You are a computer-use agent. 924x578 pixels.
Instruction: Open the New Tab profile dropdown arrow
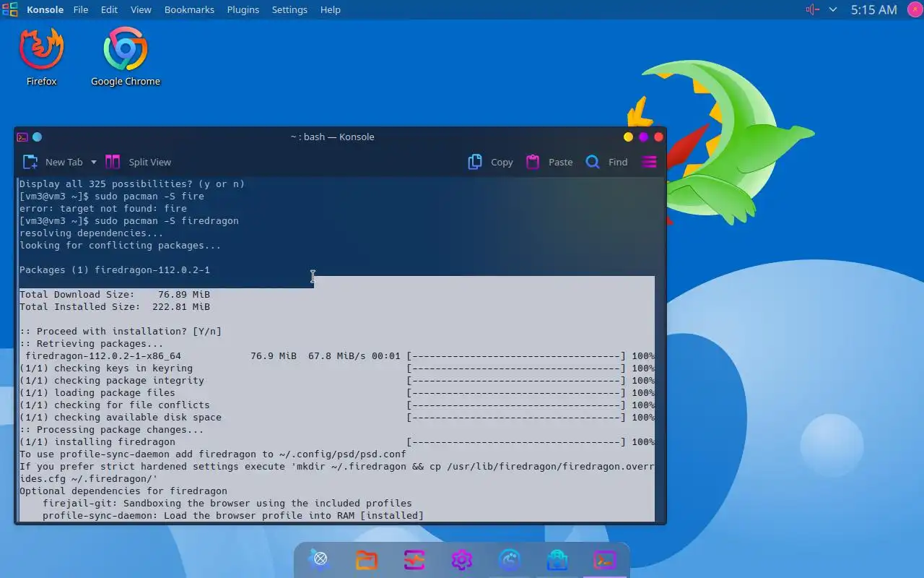click(93, 162)
